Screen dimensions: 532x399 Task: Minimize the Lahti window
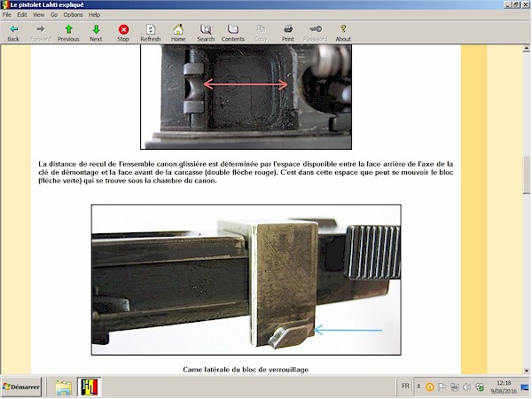click(508, 4)
